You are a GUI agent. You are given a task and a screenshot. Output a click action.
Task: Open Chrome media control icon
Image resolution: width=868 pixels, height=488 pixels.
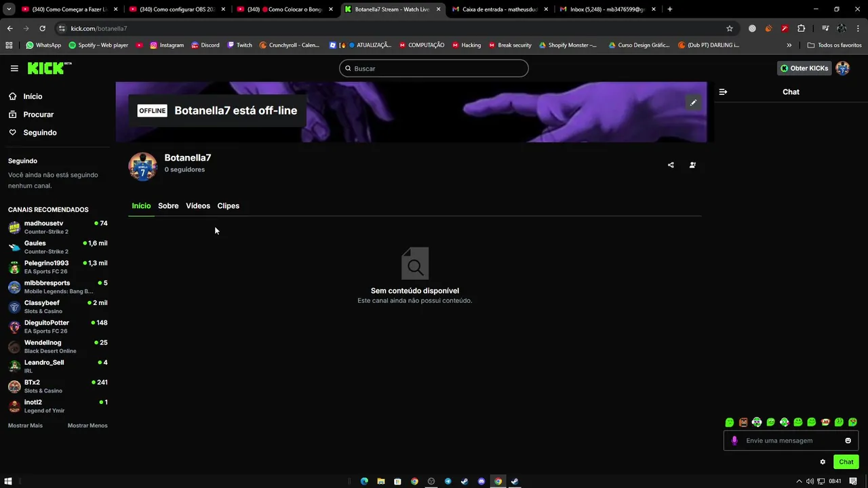click(x=825, y=28)
